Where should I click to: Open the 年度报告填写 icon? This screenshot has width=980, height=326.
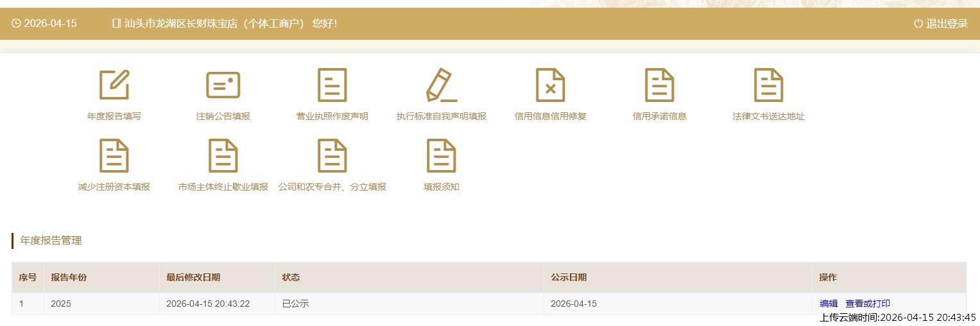tap(114, 85)
